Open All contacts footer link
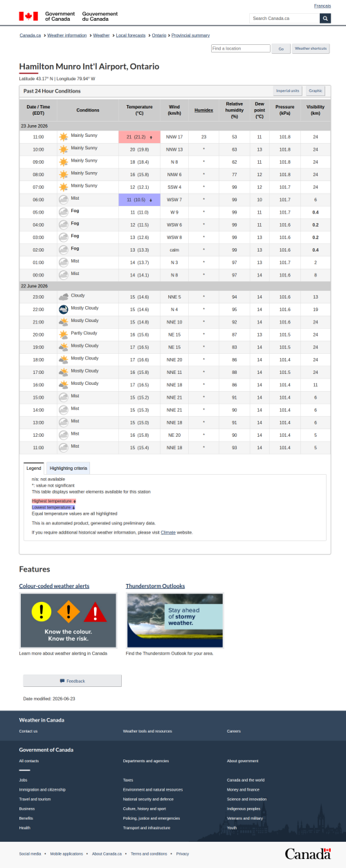This screenshot has width=346, height=868. pyautogui.click(x=30, y=761)
